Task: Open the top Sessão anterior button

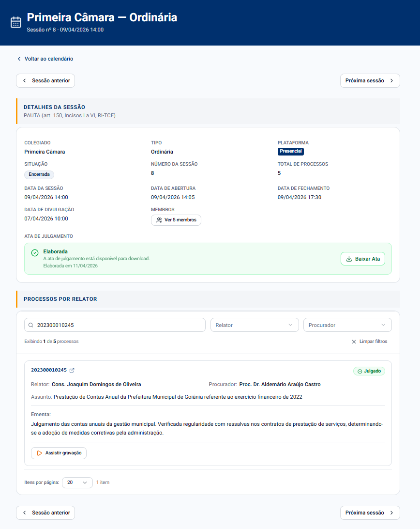Action: click(x=45, y=81)
